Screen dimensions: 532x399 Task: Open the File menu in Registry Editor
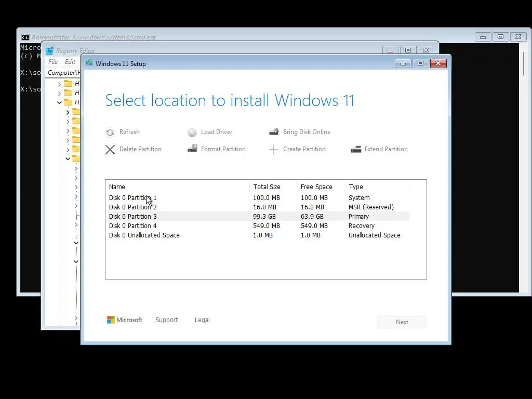tap(53, 62)
